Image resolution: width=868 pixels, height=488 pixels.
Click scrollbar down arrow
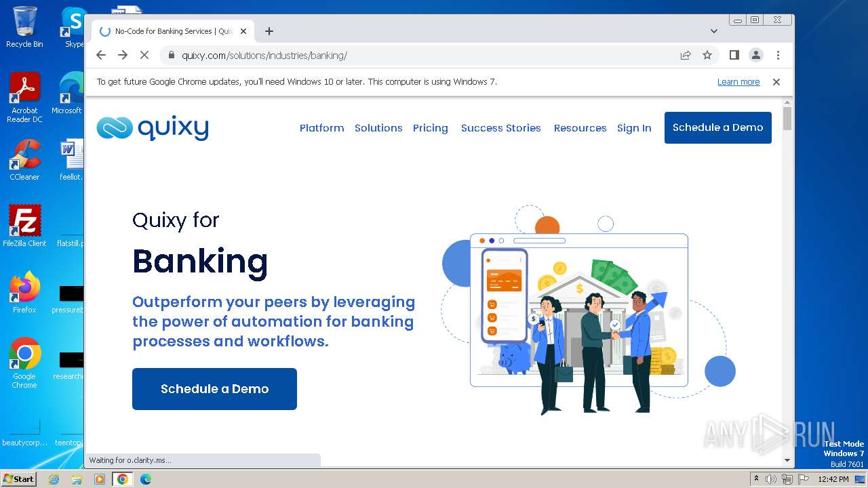[x=787, y=460]
